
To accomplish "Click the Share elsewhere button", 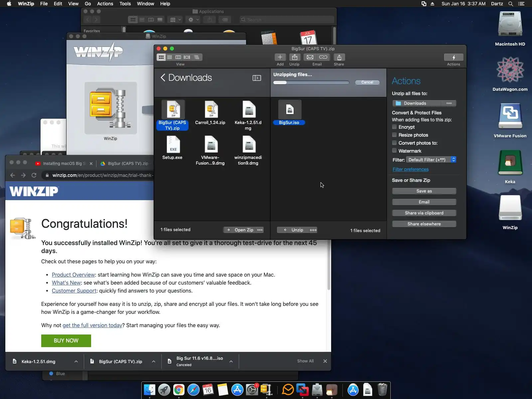I will click(x=424, y=224).
